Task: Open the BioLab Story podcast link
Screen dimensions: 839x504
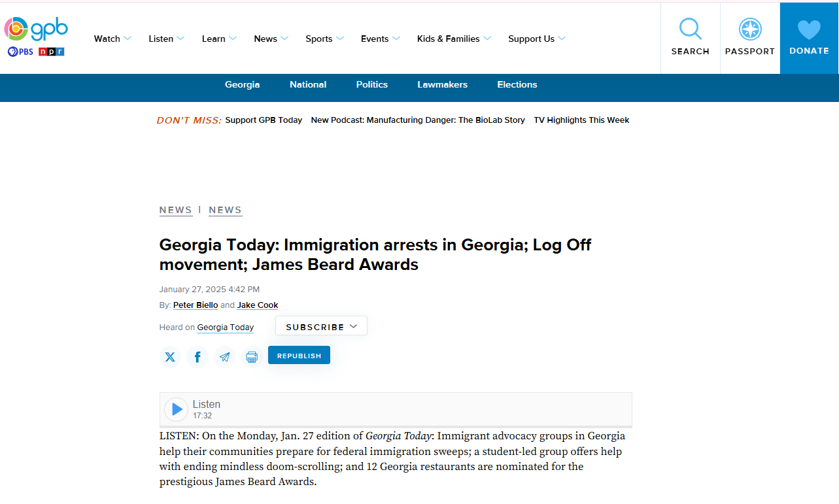Action: 418,120
